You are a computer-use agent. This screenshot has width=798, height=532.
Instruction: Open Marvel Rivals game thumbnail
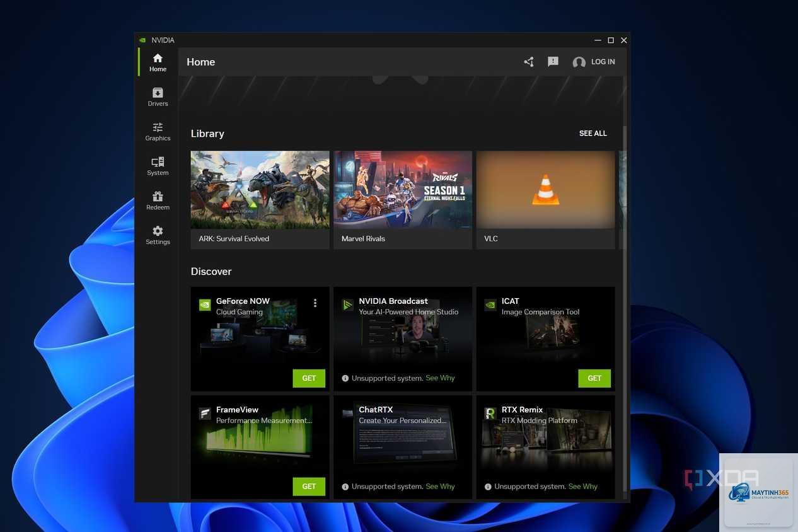(x=403, y=190)
